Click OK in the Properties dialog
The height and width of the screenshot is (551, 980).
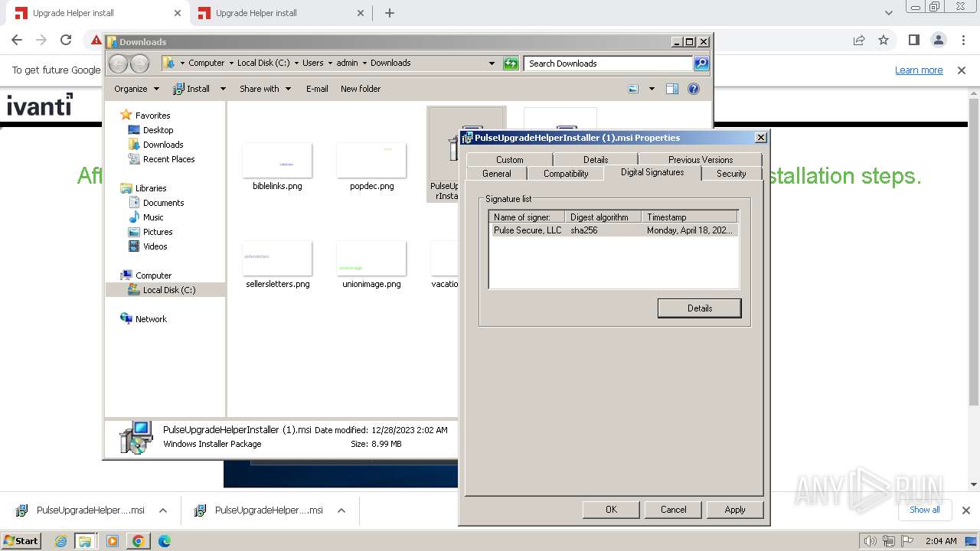[611, 510]
